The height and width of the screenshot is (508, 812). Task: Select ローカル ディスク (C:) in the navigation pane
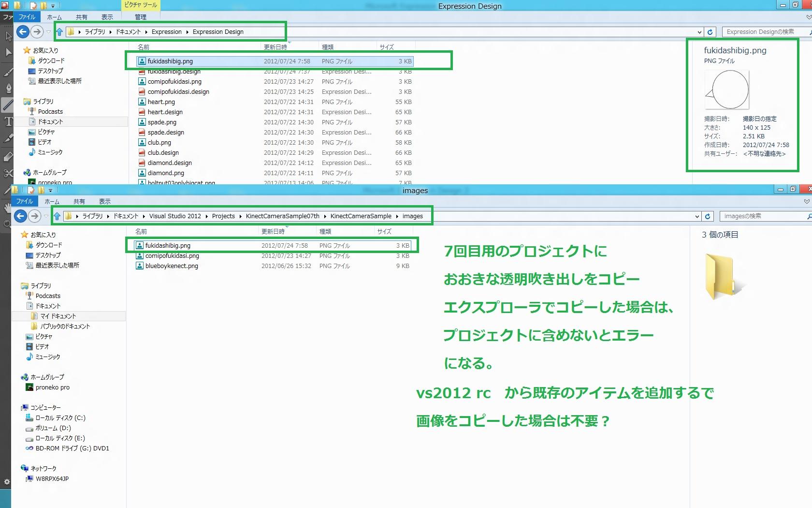tap(60, 418)
